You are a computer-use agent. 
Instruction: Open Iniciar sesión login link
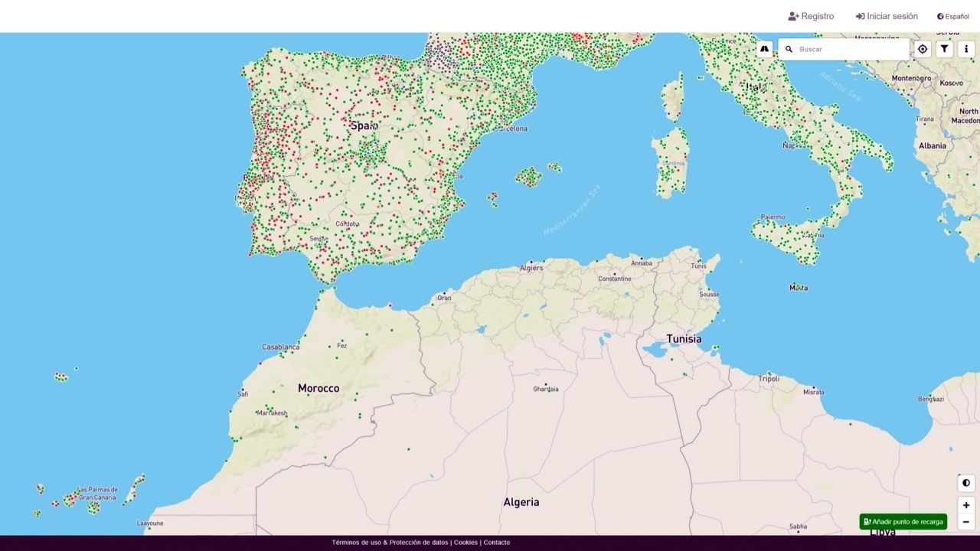pos(887,16)
